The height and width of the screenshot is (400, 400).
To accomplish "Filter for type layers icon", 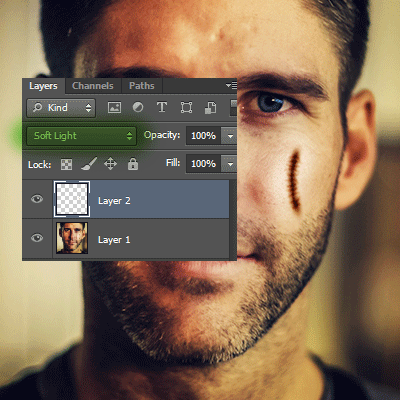I will click(x=162, y=107).
